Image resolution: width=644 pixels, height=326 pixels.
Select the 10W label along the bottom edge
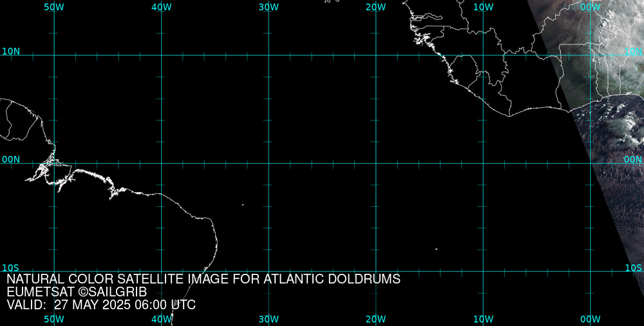[x=483, y=320]
